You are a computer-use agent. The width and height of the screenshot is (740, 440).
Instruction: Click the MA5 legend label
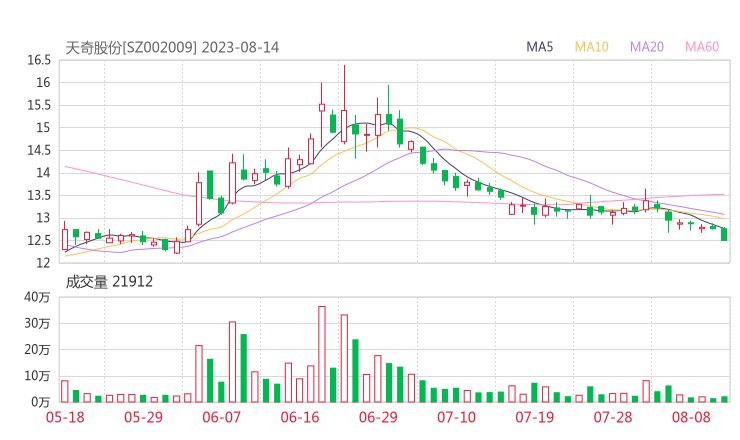coord(539,47)
